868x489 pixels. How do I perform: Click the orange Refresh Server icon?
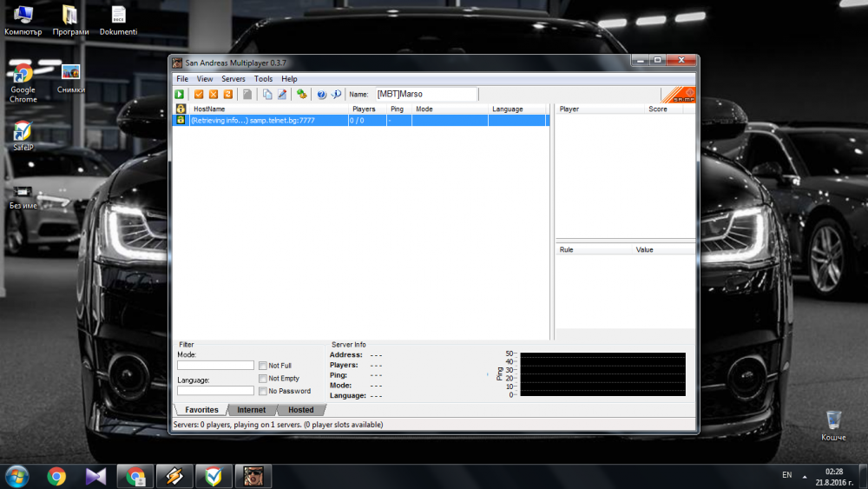coord(227,94)
